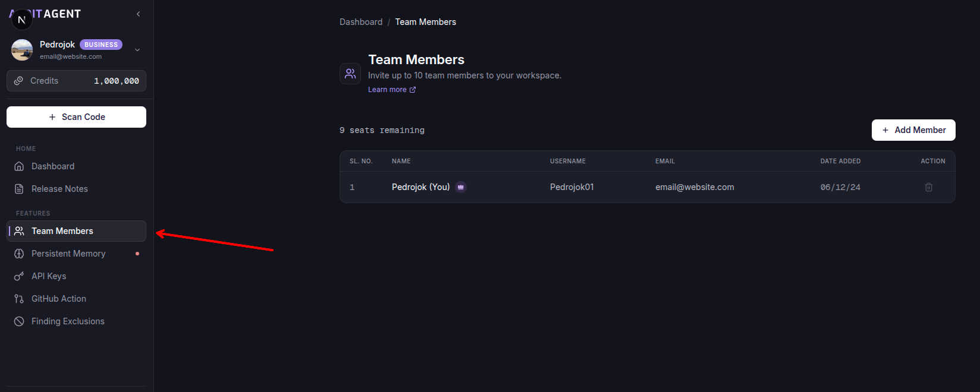Image resolution: width=980 pixels, height=392 pixels.
Task: Click the DATE ADDED column header
Action: click(x=840, y=161)
